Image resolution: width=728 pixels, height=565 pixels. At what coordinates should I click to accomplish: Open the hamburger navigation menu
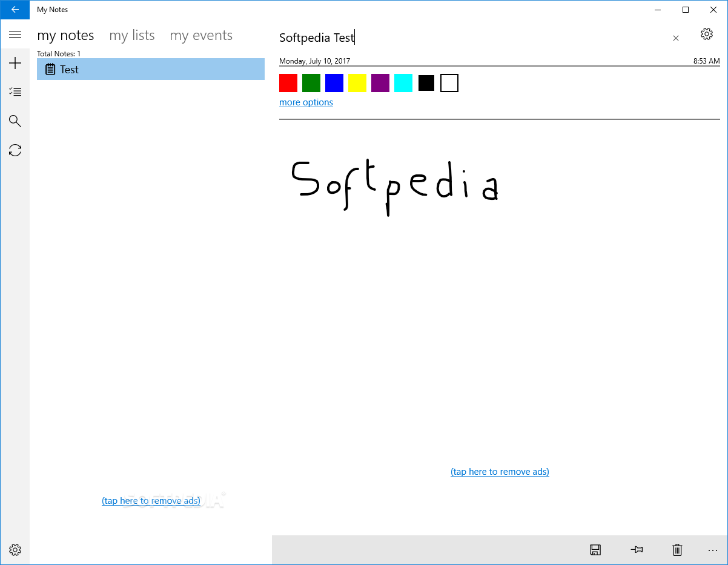coord(15,35)
